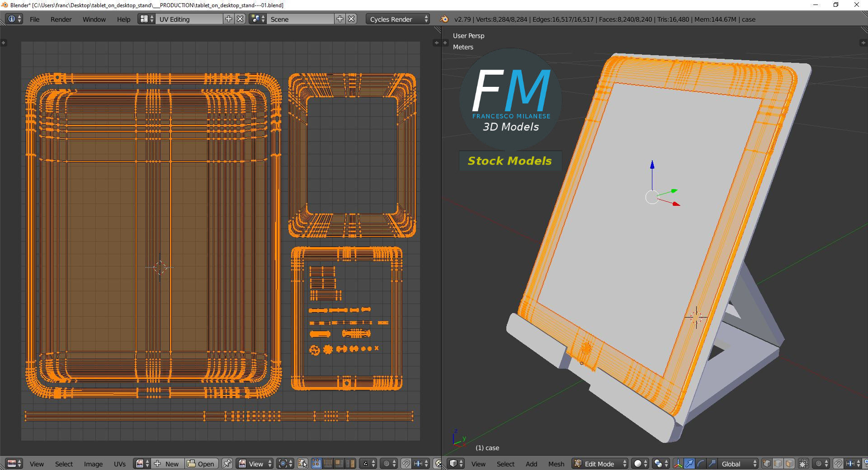Open the Image menu
The image size is (868, 470).
pyautogui.click(x=93, y=464)
